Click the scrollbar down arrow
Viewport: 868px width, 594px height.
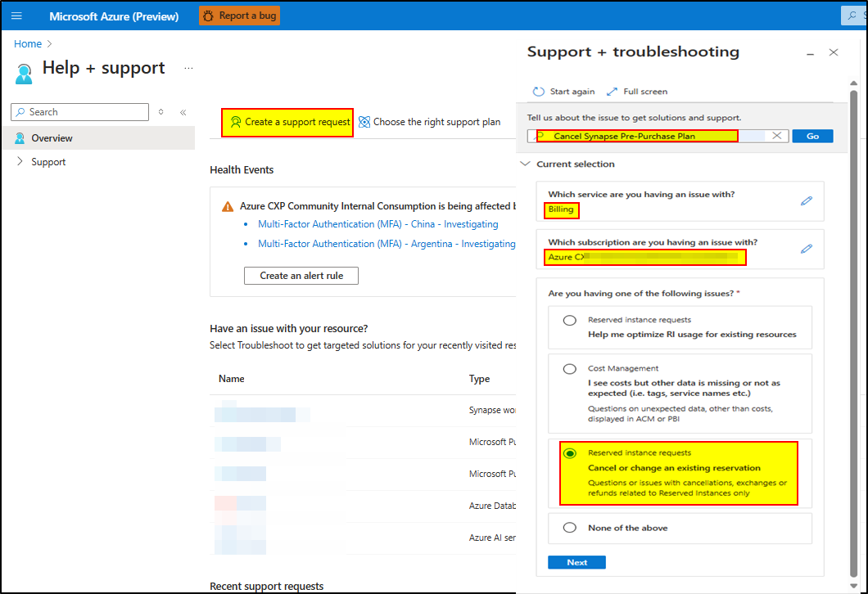coord(853,586)
